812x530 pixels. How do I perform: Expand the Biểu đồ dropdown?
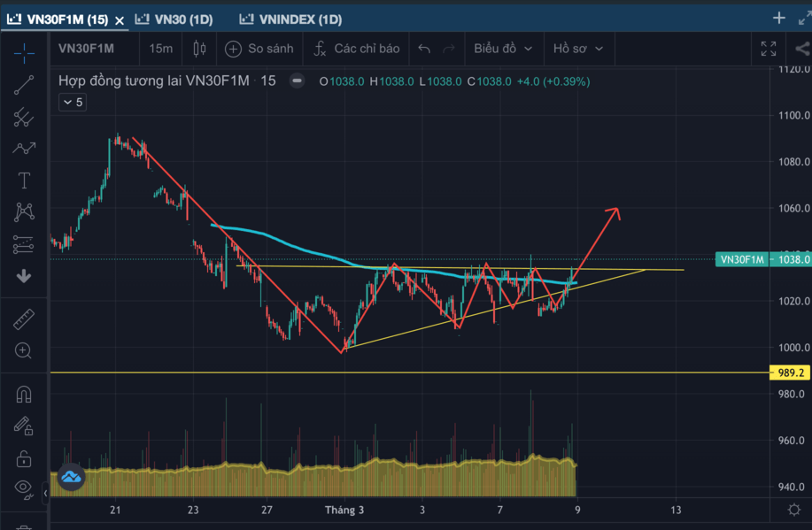(x=503, y=49)
